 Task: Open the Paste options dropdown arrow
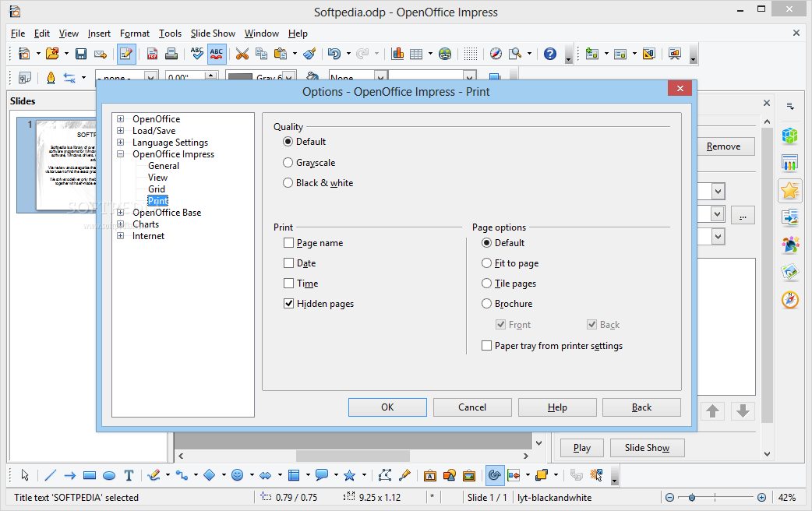(295, 54)
